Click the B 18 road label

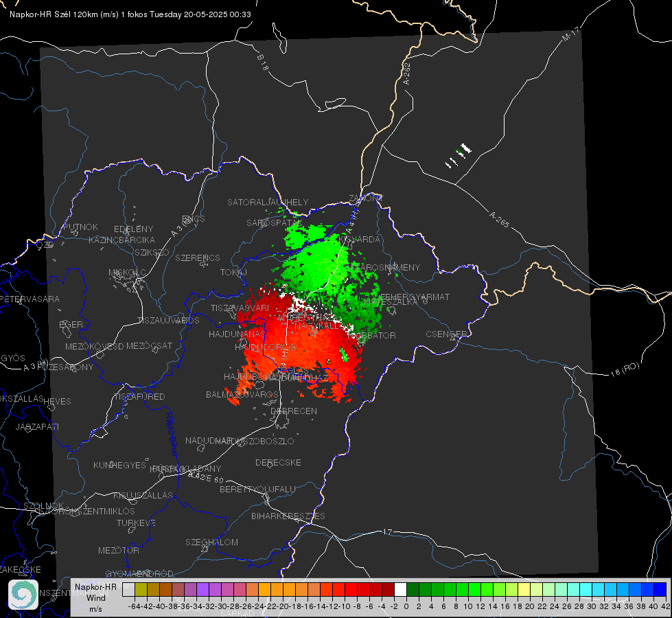pos(263,62)
